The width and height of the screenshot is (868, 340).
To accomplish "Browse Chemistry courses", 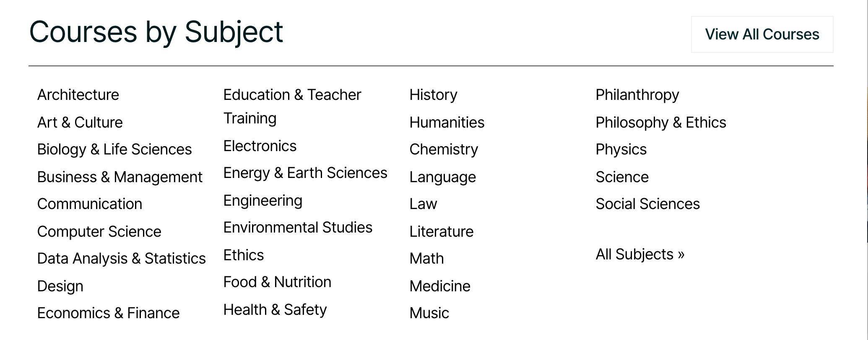I will tap(444, 149).
